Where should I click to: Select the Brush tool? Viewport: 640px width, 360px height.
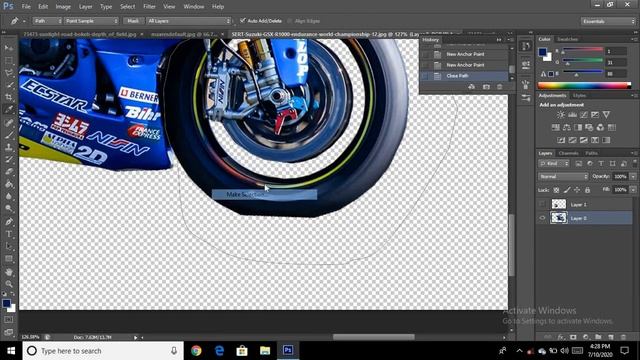[x=9, y=135]
